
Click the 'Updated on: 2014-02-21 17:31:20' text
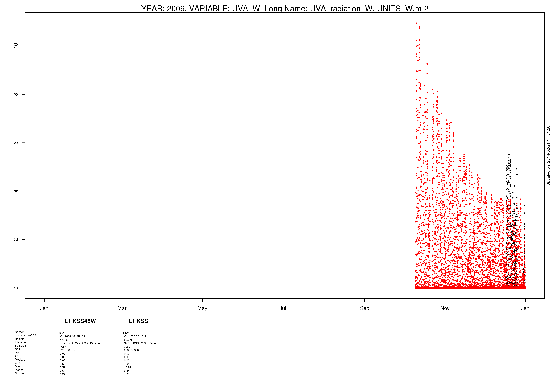[548, 155]
